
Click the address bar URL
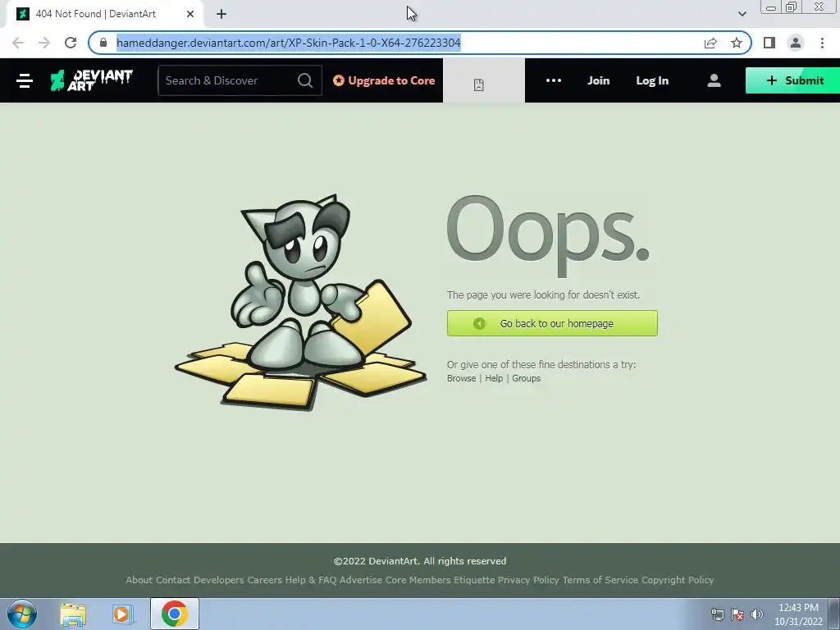click(x=288, y=43)
